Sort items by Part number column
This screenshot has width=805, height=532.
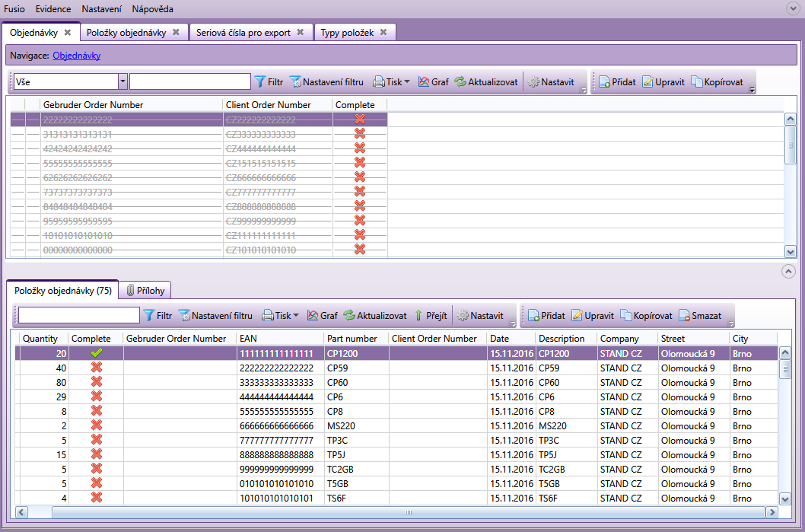[x=356, y=339]
